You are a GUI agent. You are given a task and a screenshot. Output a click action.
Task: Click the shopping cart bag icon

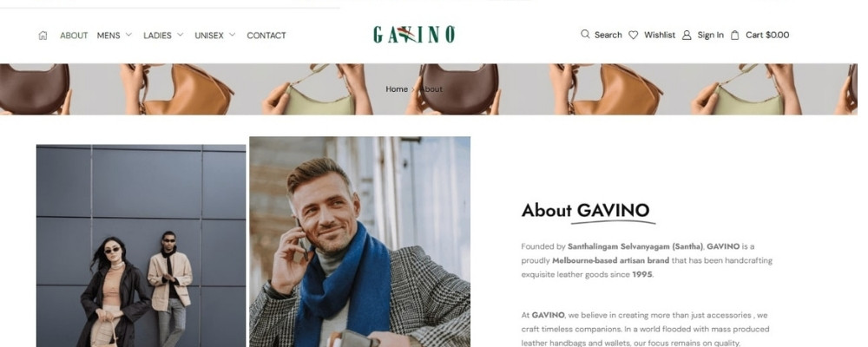(735, 35)
